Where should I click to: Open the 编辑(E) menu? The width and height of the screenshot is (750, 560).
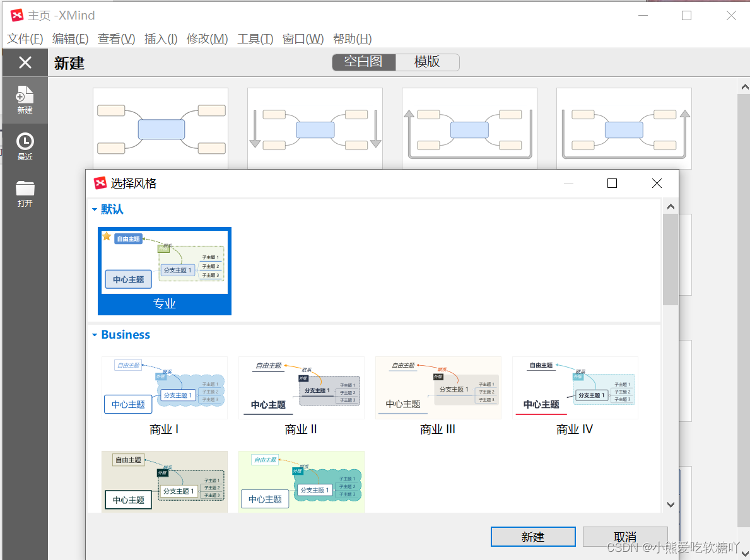tap(70, 38)
